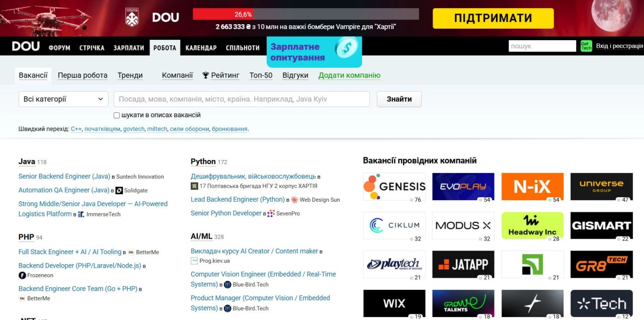Open the Evoplay company logo tile

[x=463, y=187]
